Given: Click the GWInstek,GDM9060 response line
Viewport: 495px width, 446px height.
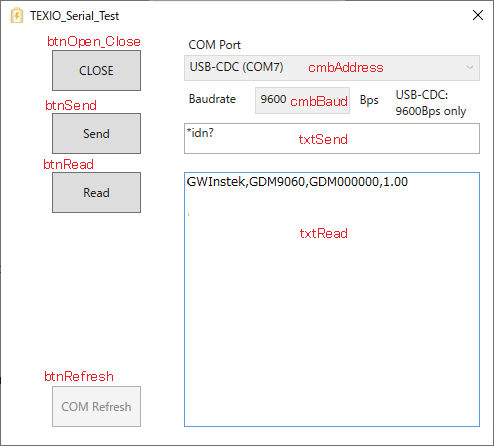Looking at the screenshot, I should (297, 182).
